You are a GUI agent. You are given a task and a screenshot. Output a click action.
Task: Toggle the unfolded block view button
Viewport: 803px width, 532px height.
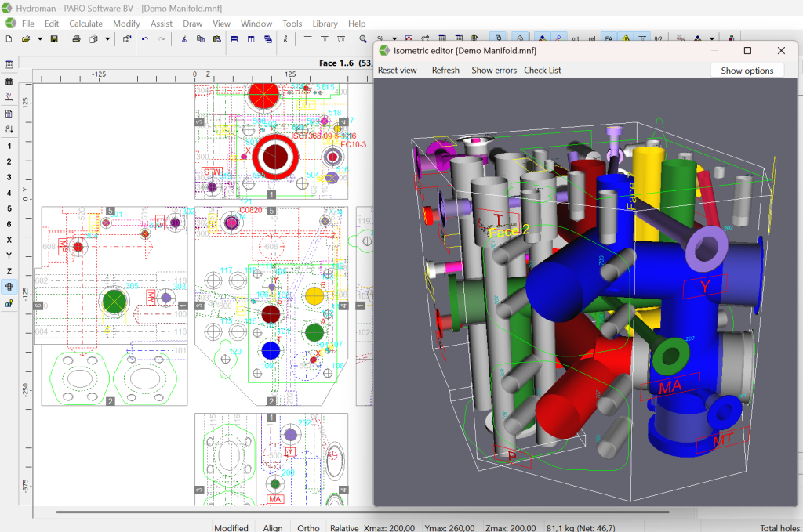(x=498, y=38)
